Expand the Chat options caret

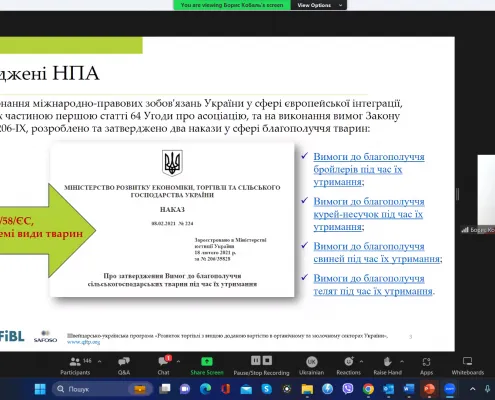(x=178, y=361)
